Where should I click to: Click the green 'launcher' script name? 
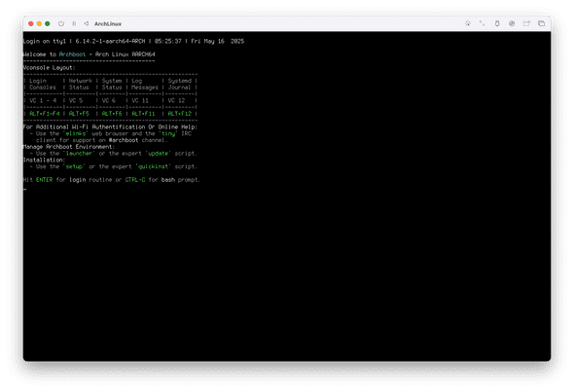click(79, 154)
